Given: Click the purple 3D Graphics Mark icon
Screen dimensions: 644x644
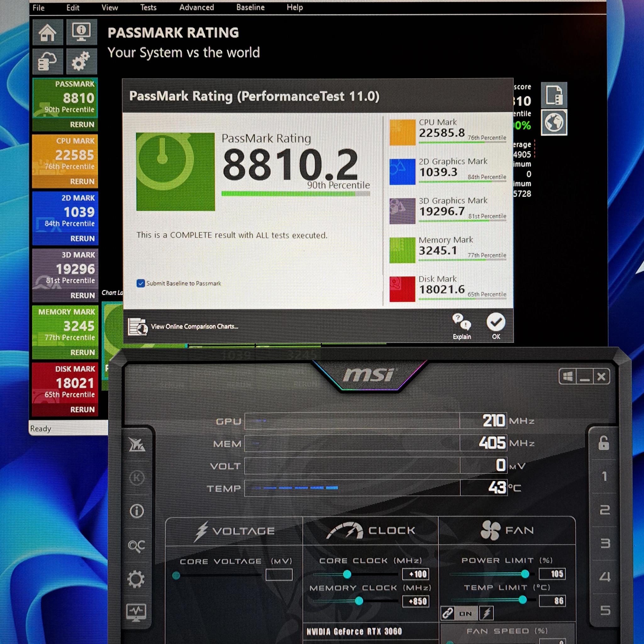Looking at the screenshot, I should (x=402, y=211).
